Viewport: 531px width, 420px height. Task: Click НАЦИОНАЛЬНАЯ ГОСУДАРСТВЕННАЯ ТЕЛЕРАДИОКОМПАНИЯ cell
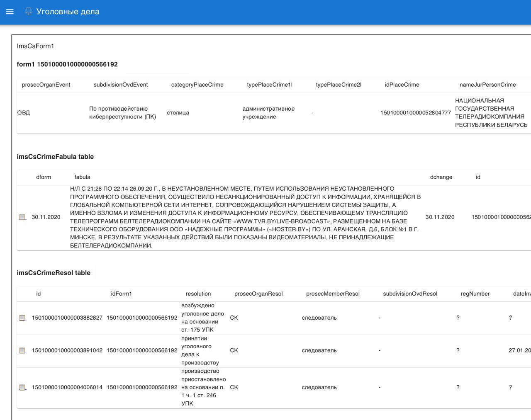click(x=491, y=113)
